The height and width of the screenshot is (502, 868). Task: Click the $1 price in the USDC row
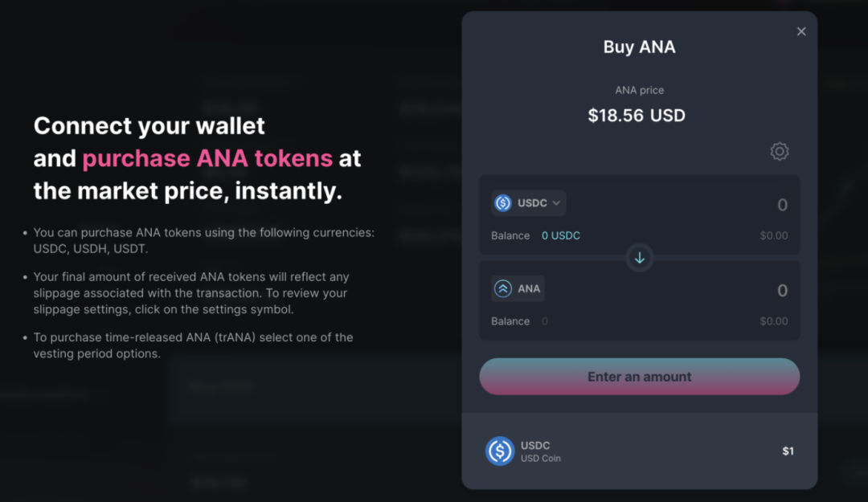(788, 451)
